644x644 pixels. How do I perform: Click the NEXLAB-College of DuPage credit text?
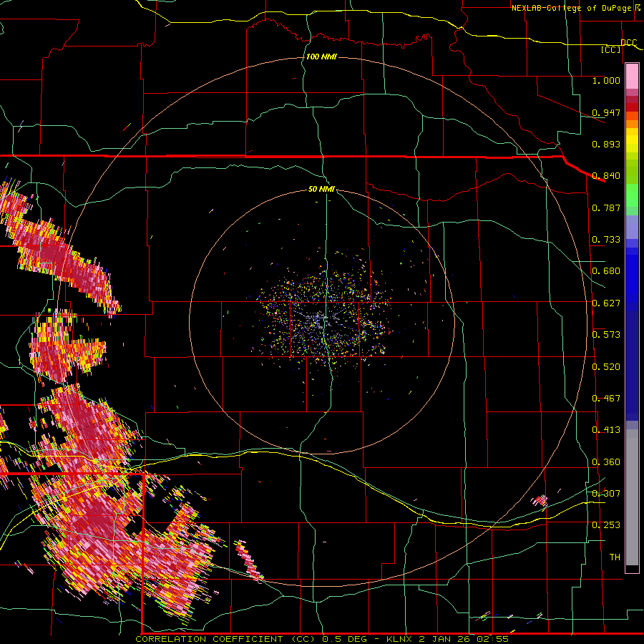pos(577,8)
